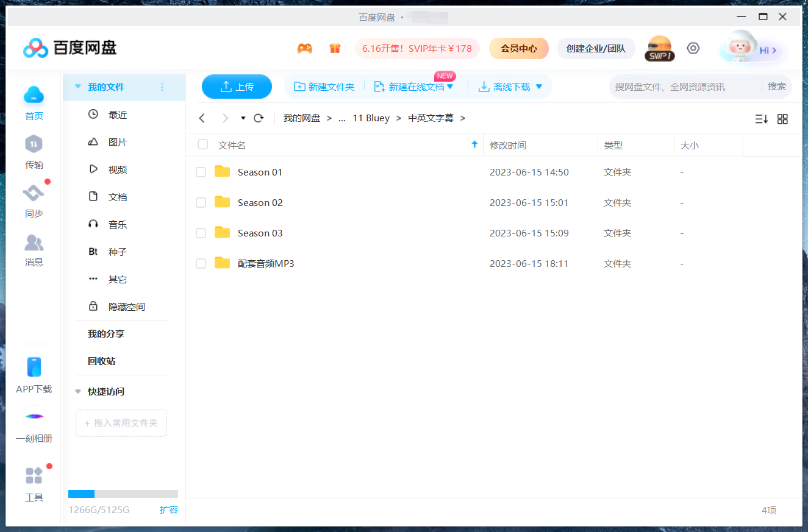Viewport: 808px width, 532px height.
Task: Open the 离线下载 dropdown arrow
Action: [538, 87]
